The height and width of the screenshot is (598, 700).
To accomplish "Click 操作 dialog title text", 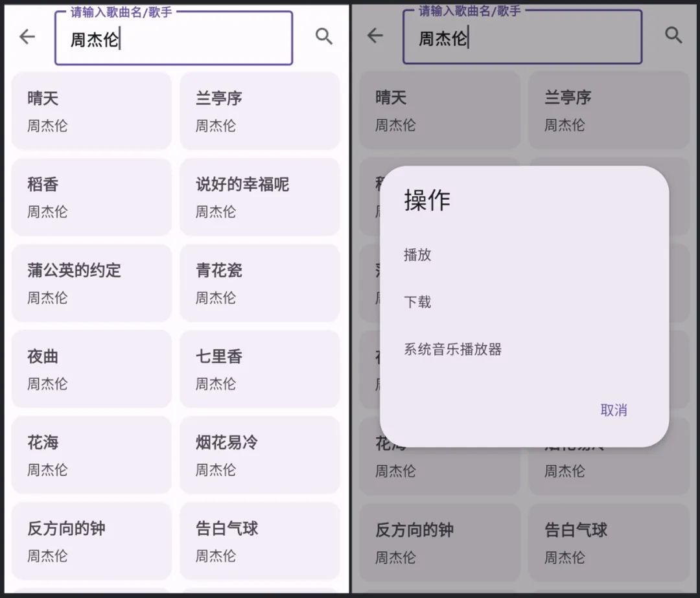I will [427, 200].
